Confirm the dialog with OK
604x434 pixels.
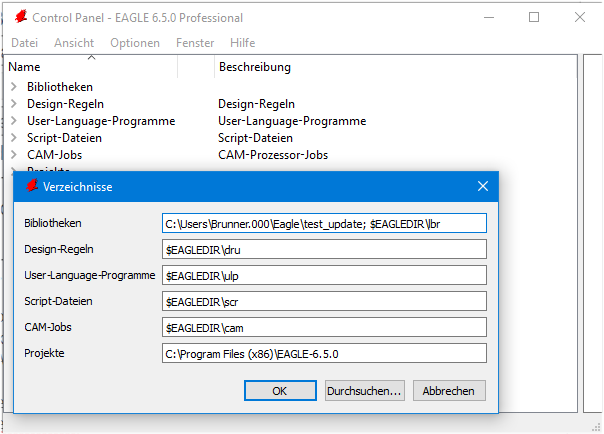[x=280, y=391]
